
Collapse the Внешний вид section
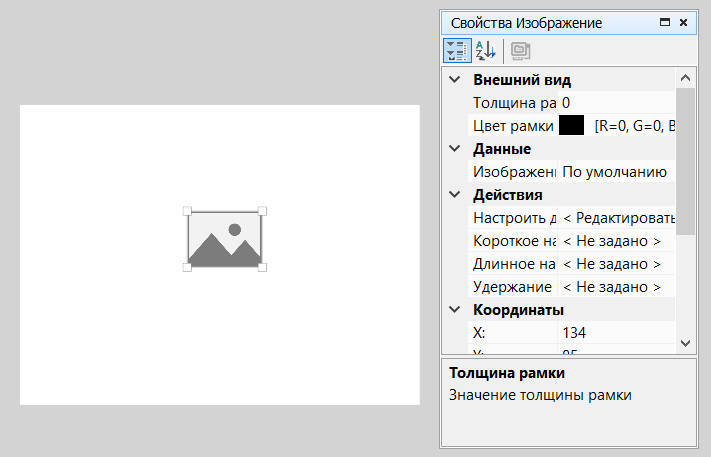click(455, 80)
